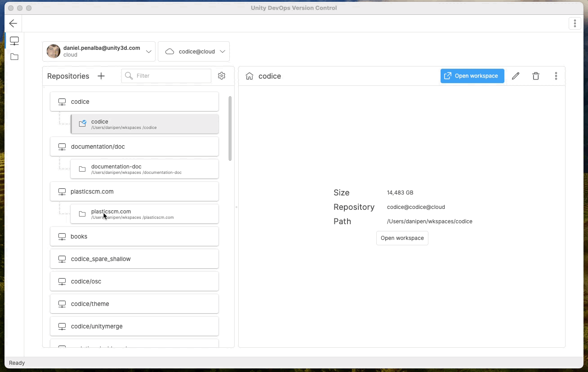
Task: Select the books repository
Action: [x=134, y=236]
